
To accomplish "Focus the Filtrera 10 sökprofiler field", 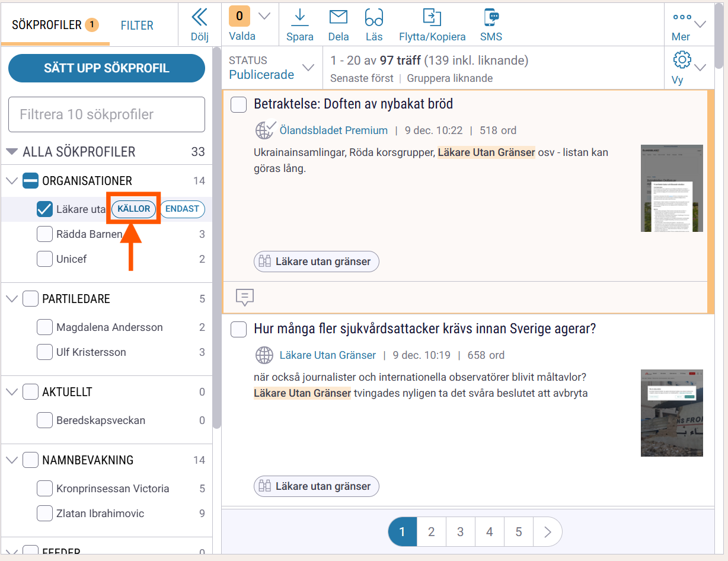I will 107,114.
